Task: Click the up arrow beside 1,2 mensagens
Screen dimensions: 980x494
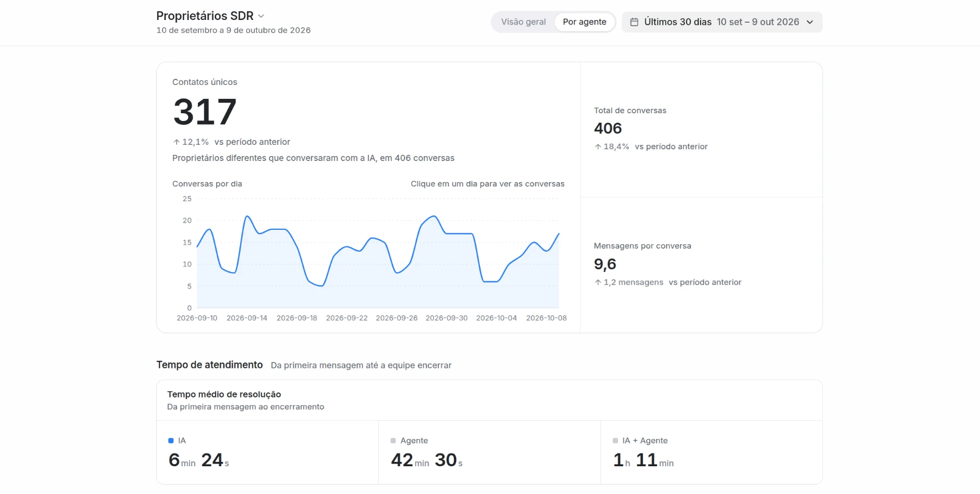Action: [598, 283]
